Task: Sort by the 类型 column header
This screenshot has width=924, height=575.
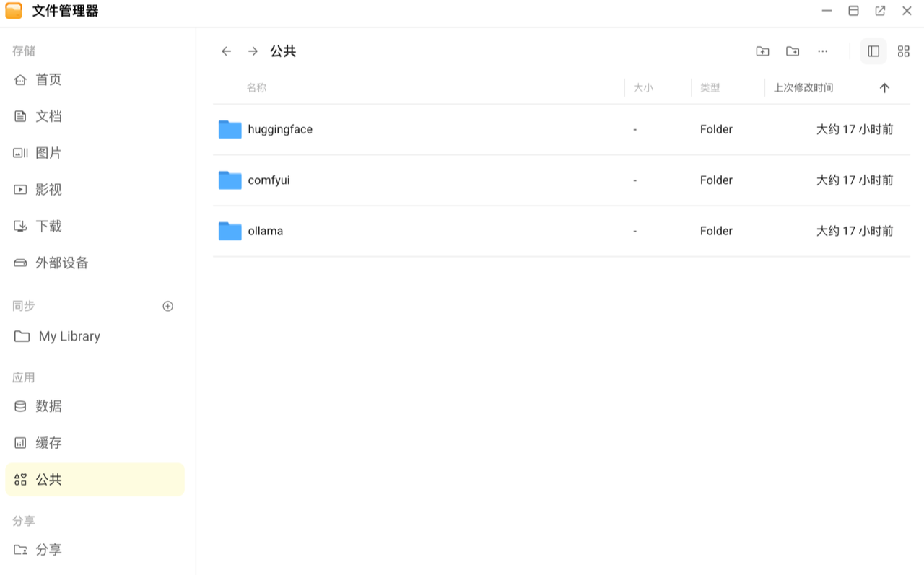Action: pyautogui.click(x=710, y=88)
